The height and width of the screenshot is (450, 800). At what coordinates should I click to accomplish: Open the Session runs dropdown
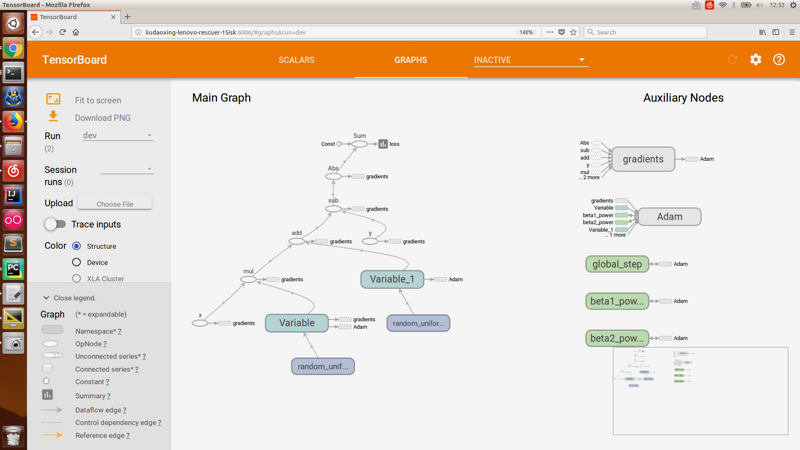127,169
